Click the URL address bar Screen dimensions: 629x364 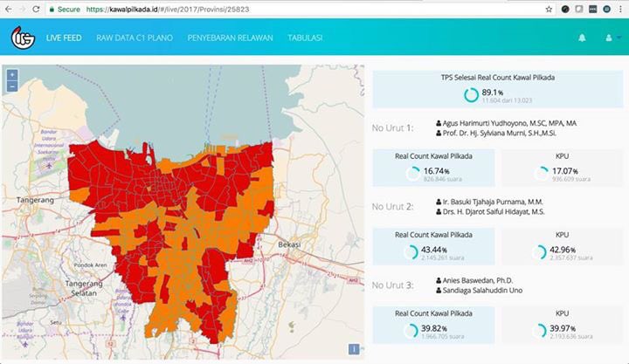[295, 9]
